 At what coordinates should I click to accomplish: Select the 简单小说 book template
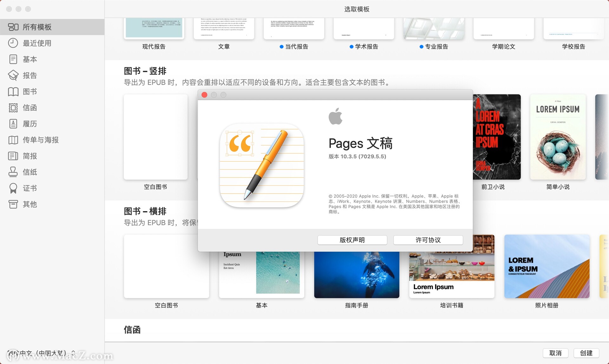[558, 137]
